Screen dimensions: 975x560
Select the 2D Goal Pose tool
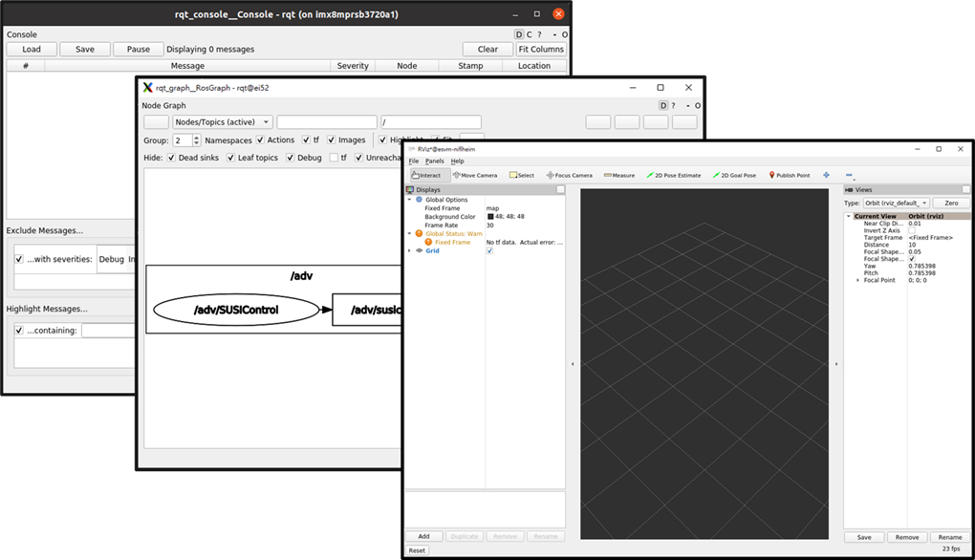point(734,175)
